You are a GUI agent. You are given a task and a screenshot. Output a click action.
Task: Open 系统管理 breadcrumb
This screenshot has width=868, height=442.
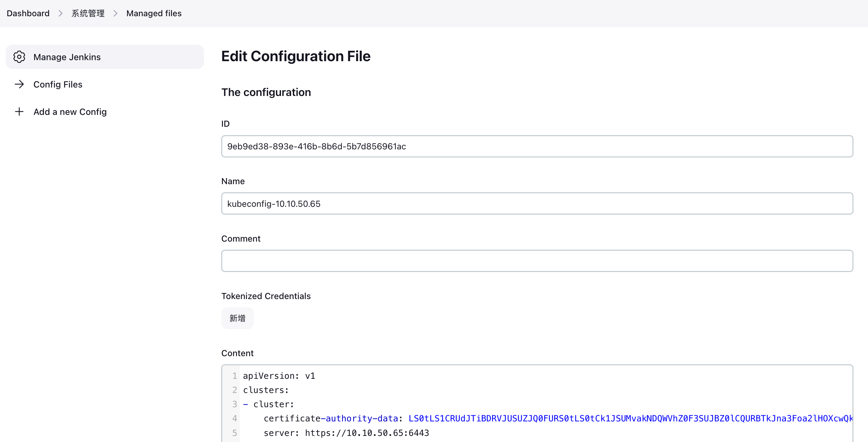coord(88,13)
